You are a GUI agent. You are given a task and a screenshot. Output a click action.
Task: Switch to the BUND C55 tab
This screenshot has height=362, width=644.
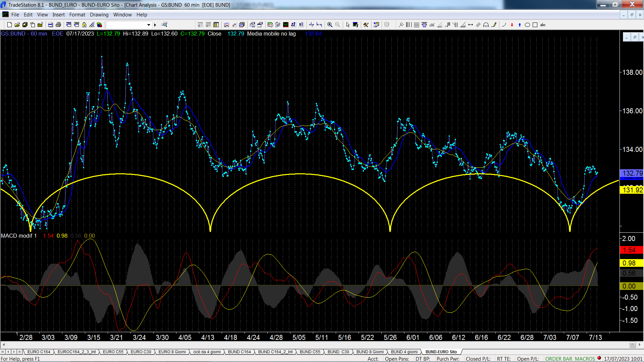tap(310, 352)
